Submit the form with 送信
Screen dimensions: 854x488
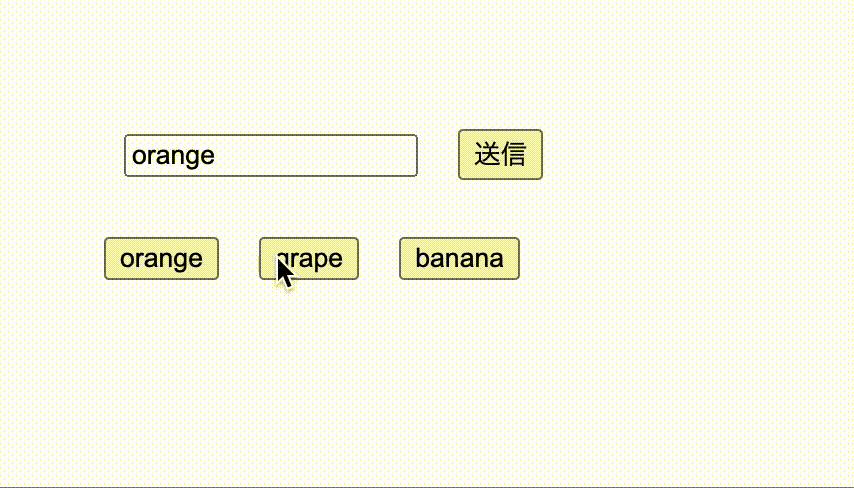(500, 155)
